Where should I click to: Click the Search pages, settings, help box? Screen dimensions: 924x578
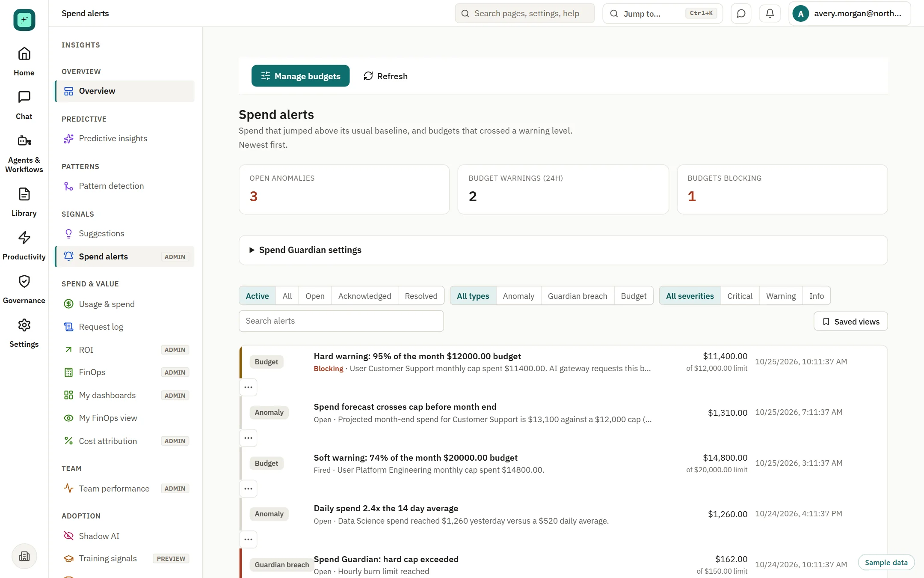coord(524,13)
